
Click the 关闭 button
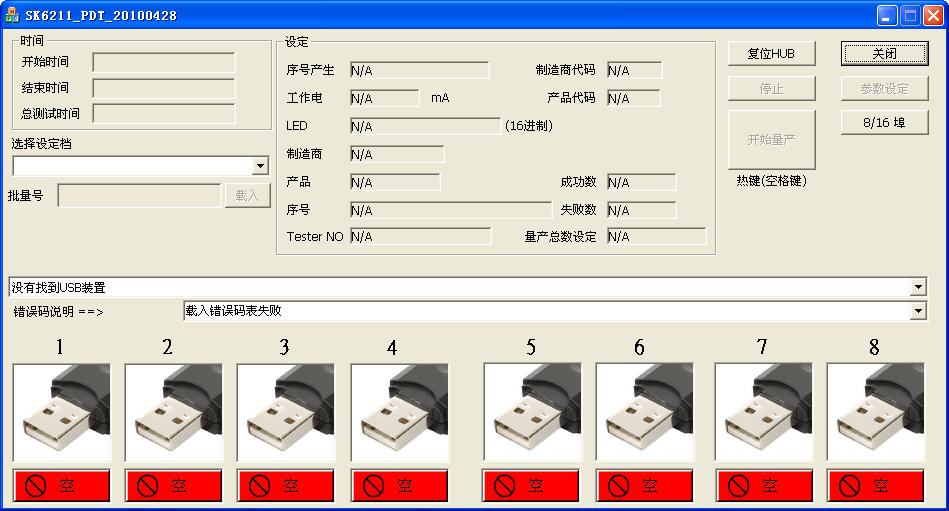[884, 53]
